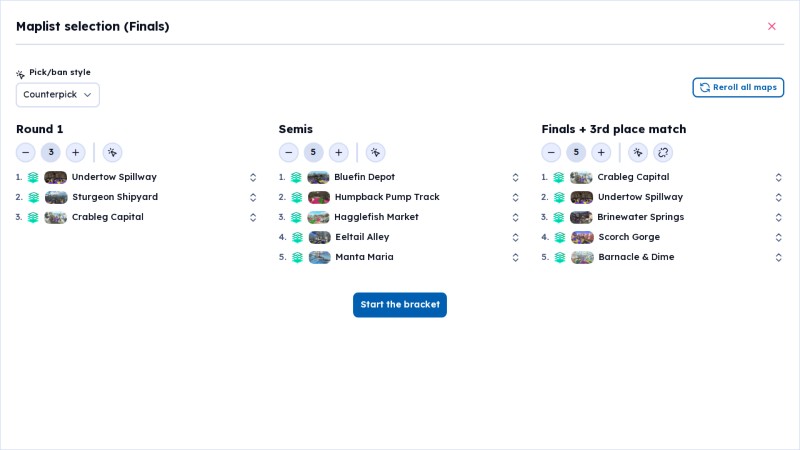This screenshot has width=800, height=450.
Task: Open map selector for Round 1 Crableg Capital
Action: point(253,217)
